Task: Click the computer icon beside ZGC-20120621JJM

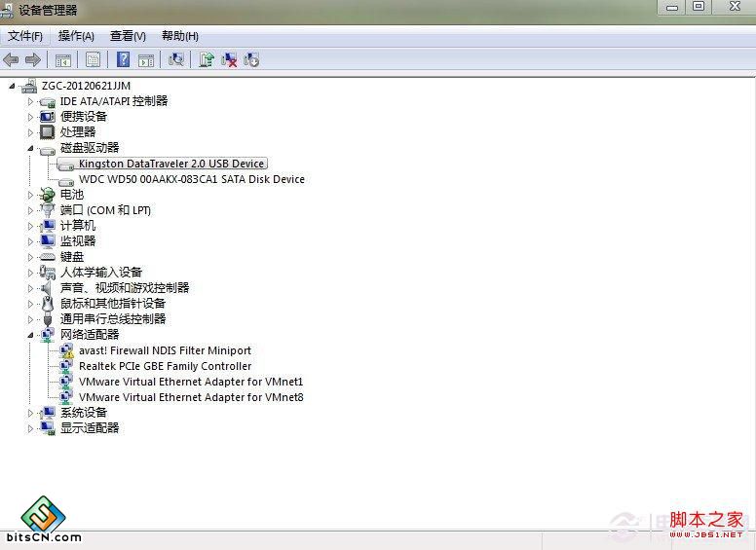Action: point(29,86)
